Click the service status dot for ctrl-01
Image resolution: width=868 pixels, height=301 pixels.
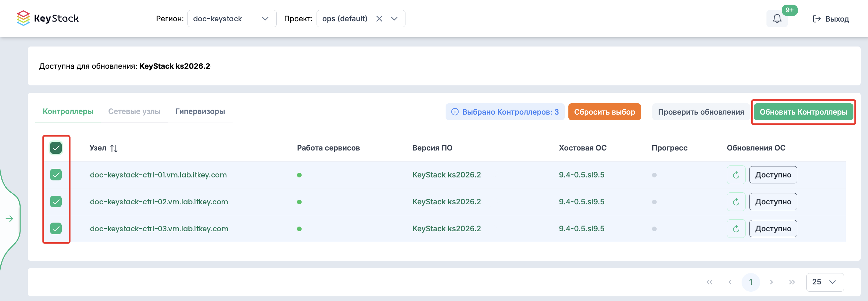[299, 175]
